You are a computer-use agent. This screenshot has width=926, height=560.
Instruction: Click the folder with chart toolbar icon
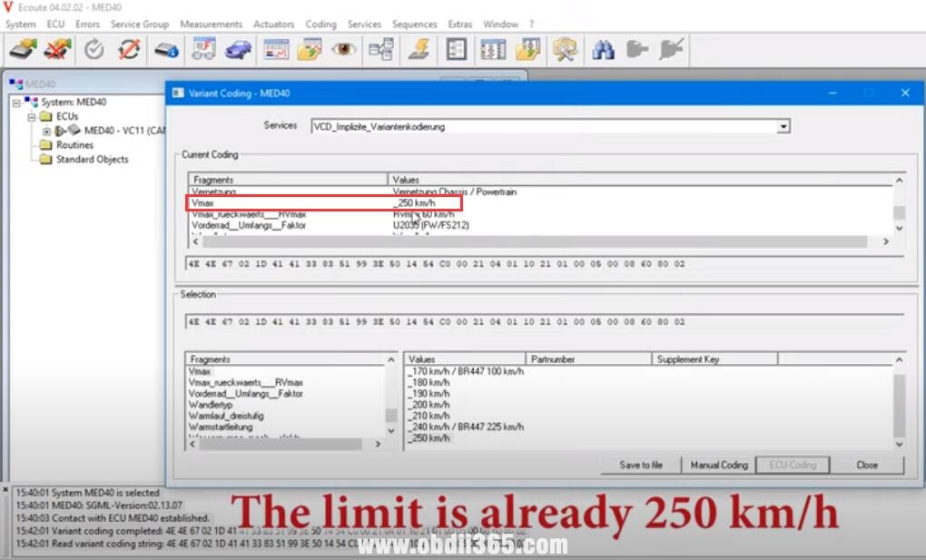pos(310,50)
